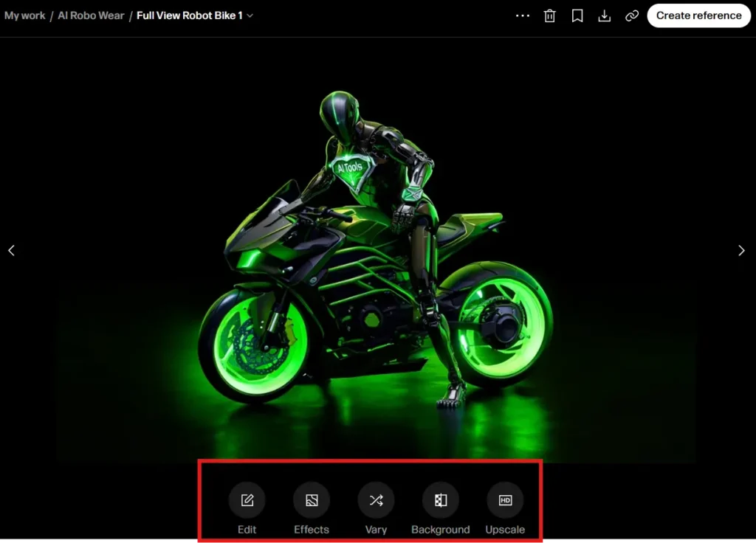The image size is (756, 543).
Task: Open the image title dropdown
Action: click(x=251, y=15)
